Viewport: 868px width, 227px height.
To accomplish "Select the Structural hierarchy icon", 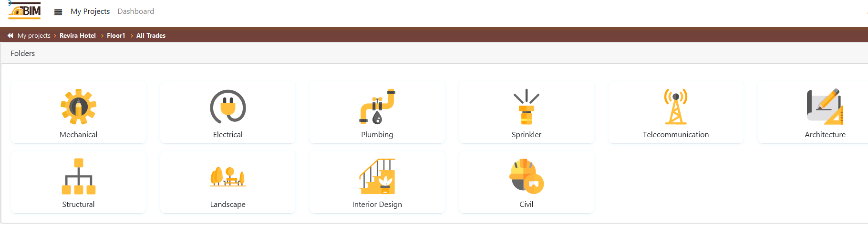I will click(x=79, y=176).
